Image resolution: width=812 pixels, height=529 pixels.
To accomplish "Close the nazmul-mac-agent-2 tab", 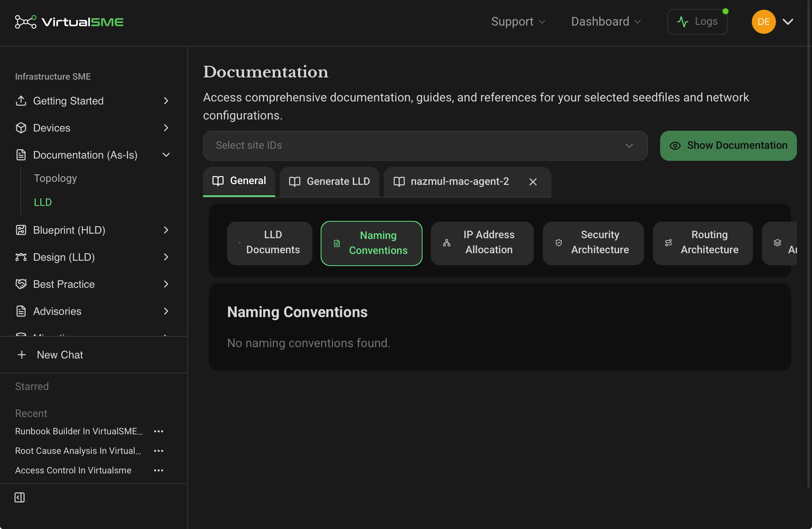I will pos(533,182).
